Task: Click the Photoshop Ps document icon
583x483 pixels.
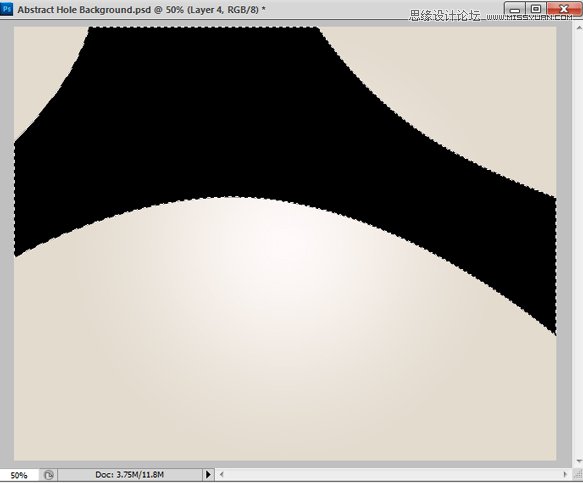Action: point(6,9)
